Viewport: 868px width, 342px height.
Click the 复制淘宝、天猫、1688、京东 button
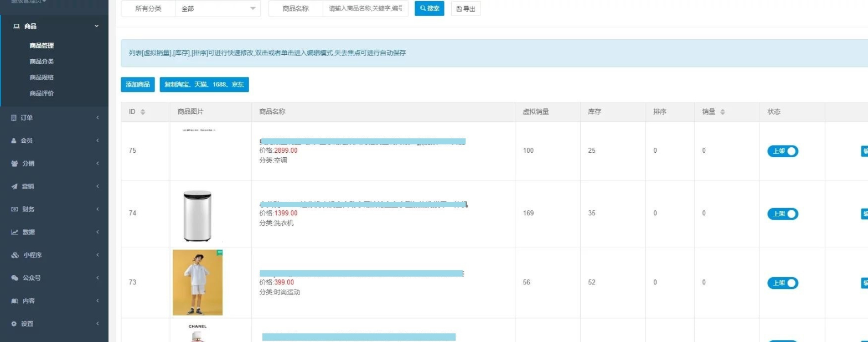click(204, 85)
